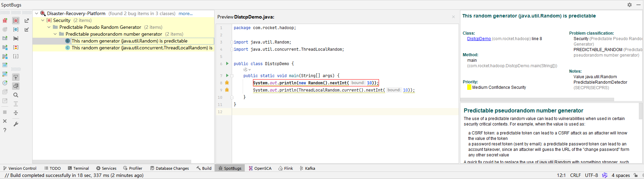
Task: Open the Profiler tool window
Action: [133, 168]
